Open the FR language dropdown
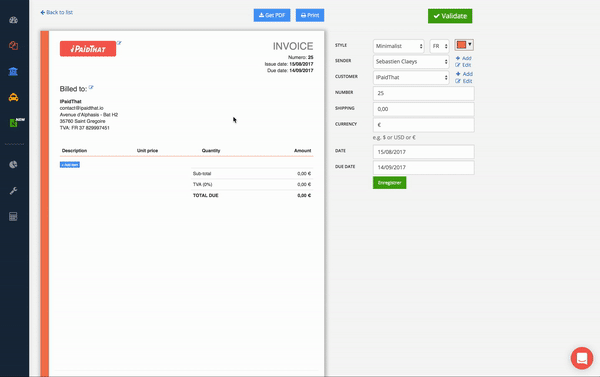 439,46
